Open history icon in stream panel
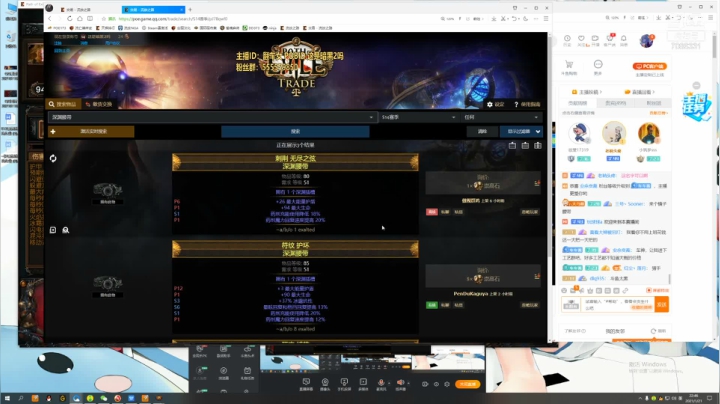This screenshot has width=720, height=404. tap(567, 39)
